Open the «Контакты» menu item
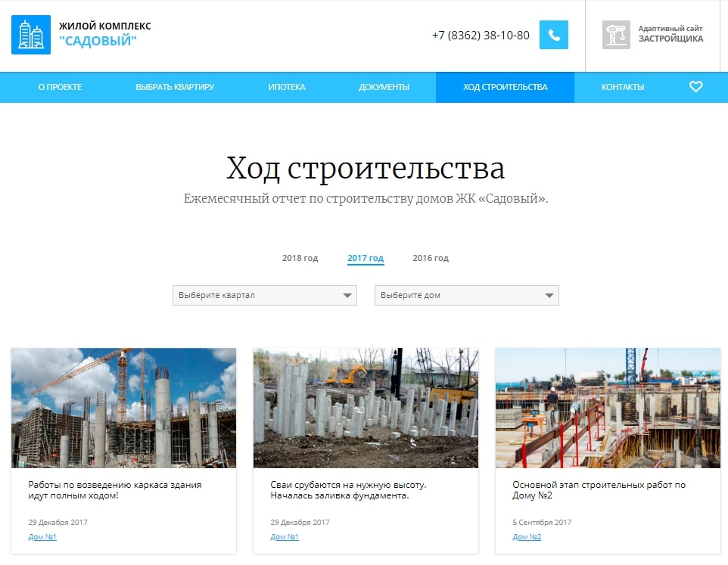This screenshot has width=728, height=565. 623,87
